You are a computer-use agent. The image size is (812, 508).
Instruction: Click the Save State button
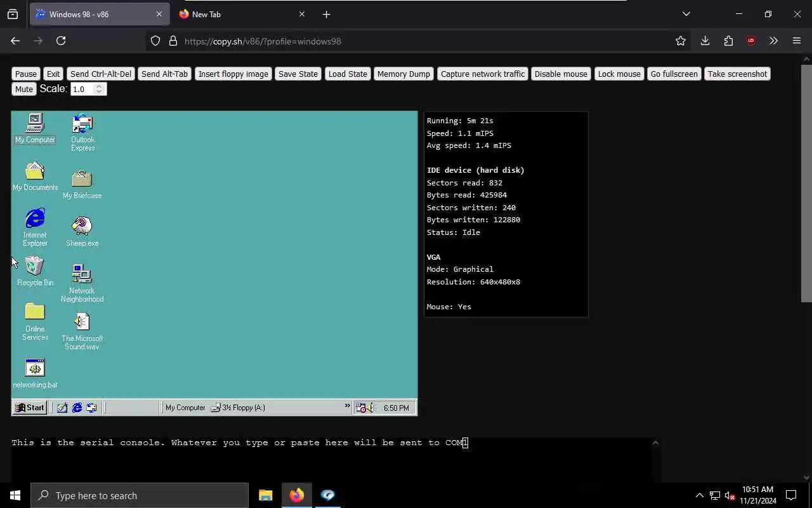(298, 74)
